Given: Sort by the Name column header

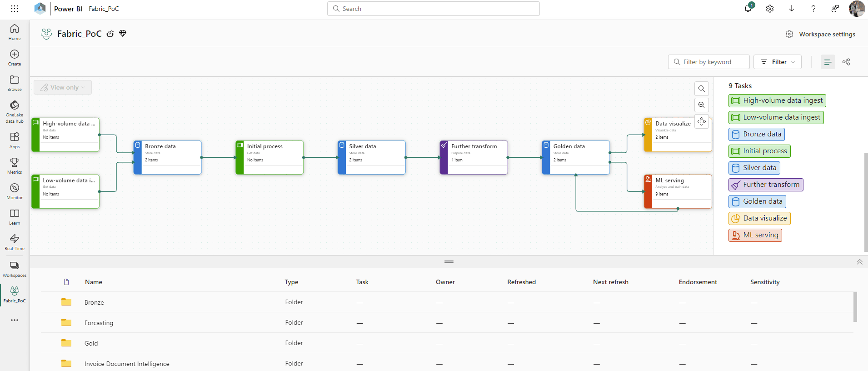Looking at the screenshot, I should click(94, 282).
